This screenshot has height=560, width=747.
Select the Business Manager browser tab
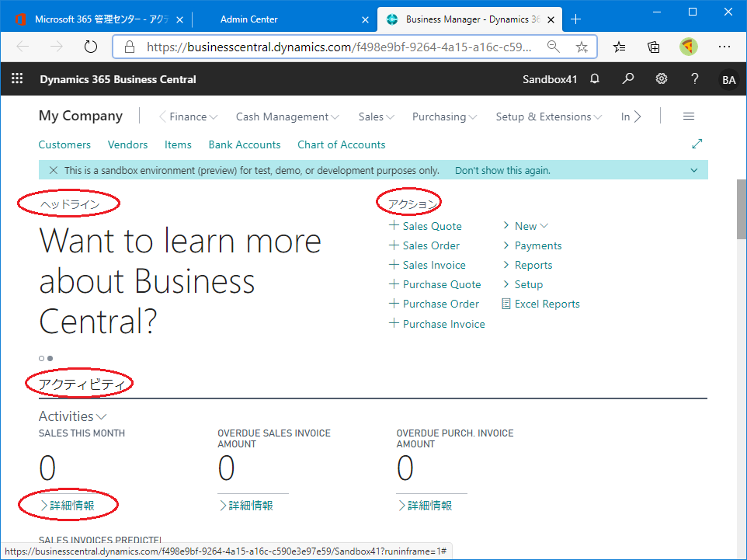tap(469, 19)
